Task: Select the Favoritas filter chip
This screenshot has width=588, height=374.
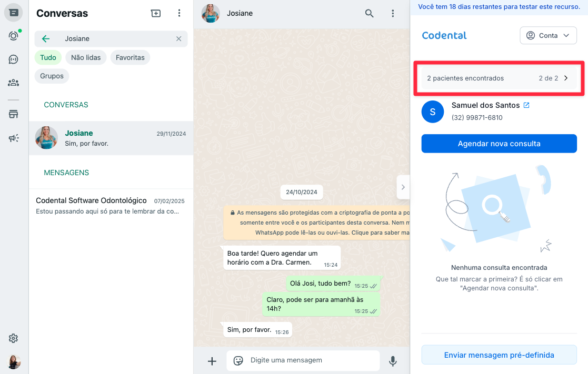Action: (130, 57)
